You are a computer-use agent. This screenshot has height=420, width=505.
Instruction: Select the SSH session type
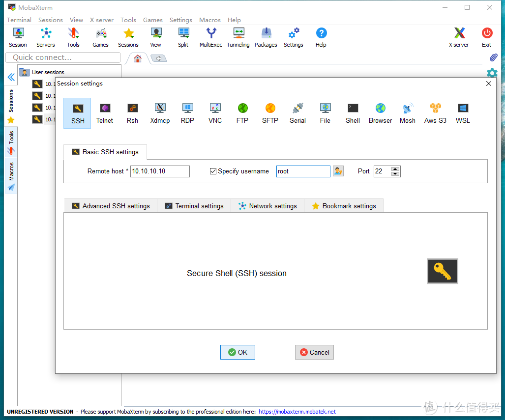(77, 113)
